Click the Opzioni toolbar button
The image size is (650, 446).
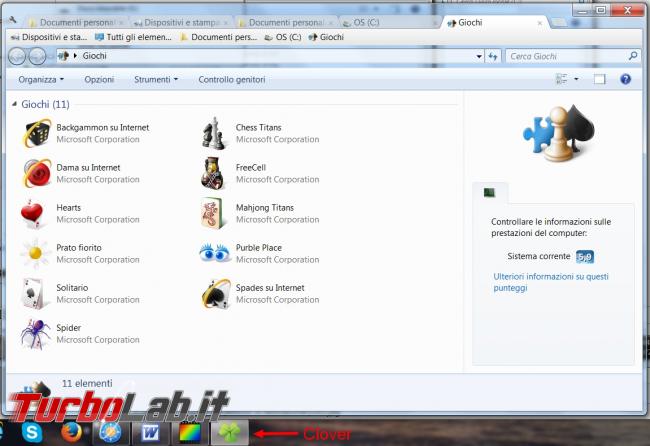coord(99,79)
